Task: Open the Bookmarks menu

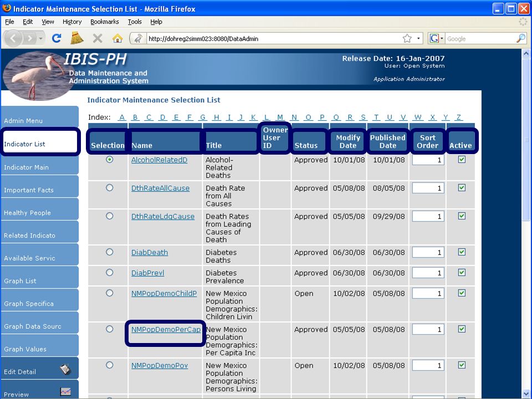Action: [105, 22]
